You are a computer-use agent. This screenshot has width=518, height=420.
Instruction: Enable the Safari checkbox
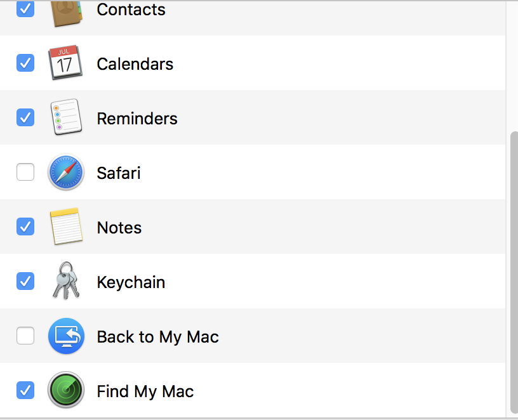25,172
